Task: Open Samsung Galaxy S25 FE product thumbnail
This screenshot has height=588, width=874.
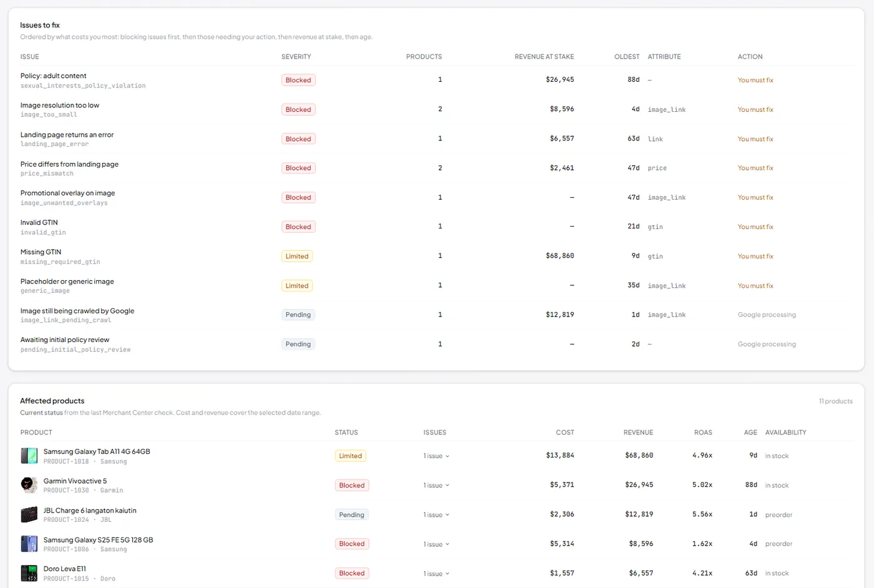Action: coord(29,544)
